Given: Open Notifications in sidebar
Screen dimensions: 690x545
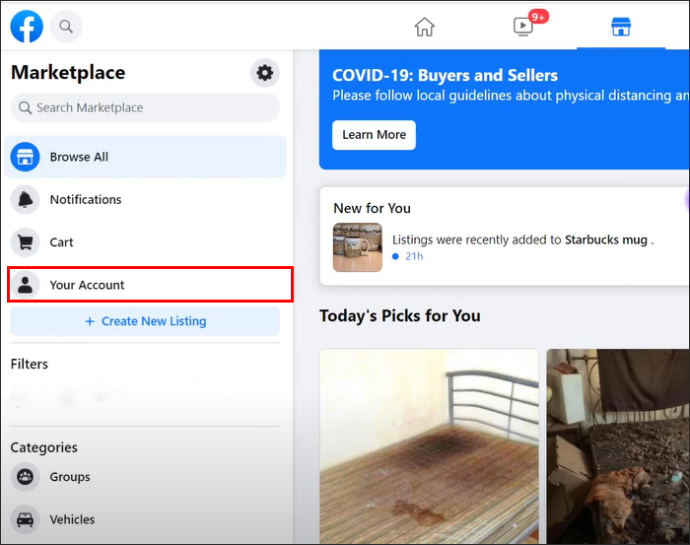Looking at the screenshot, I should click(x=145, y=199).
